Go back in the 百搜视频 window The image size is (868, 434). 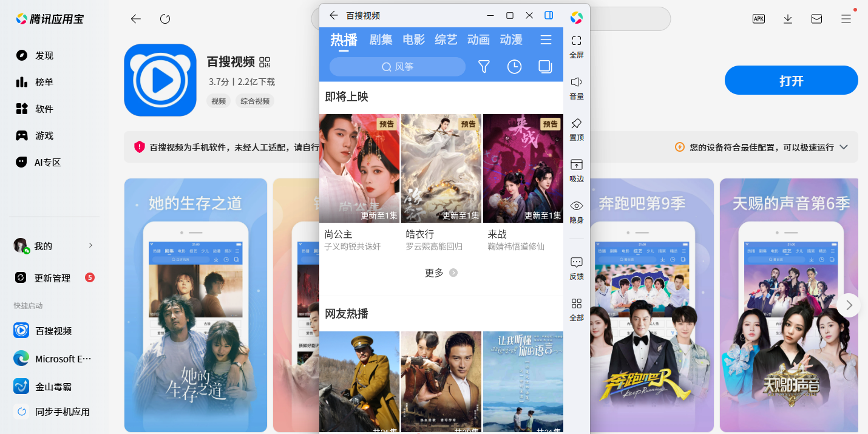tap(333, 15)
